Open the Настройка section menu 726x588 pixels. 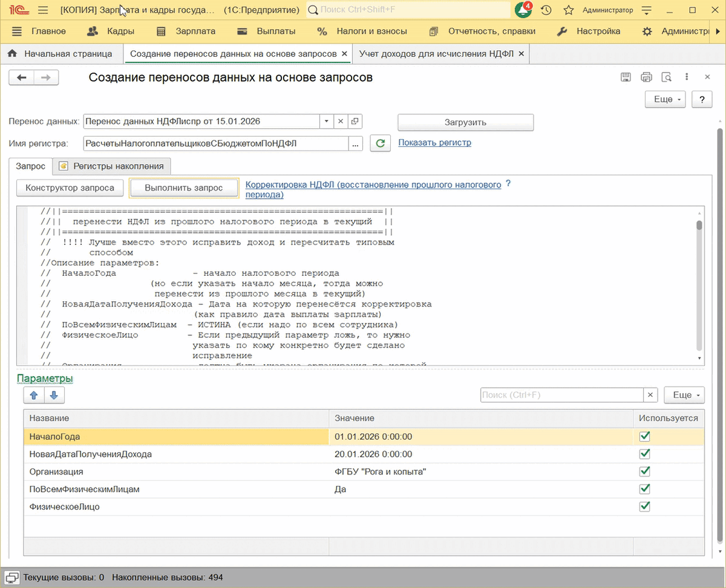tap(589, 31)
